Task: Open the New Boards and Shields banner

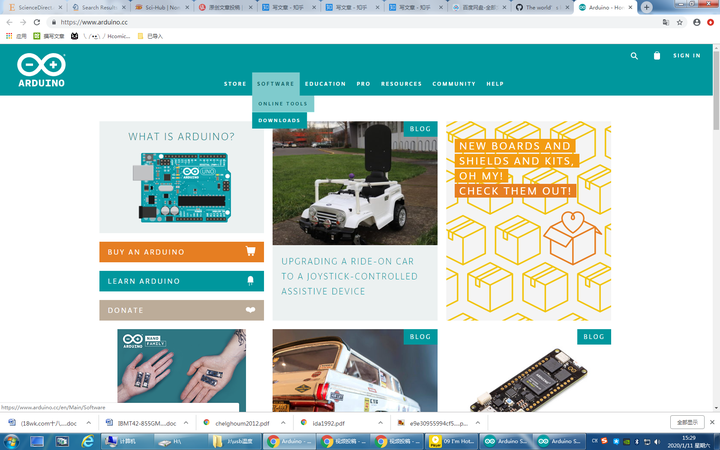Action: pos(529,221)
